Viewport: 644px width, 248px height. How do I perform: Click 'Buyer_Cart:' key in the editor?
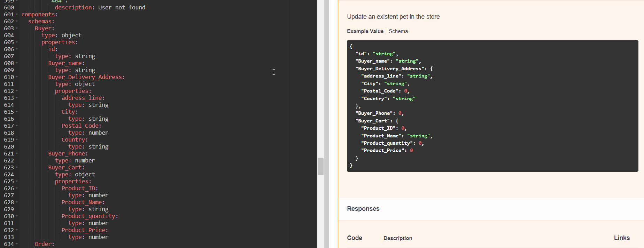[66, 168]
